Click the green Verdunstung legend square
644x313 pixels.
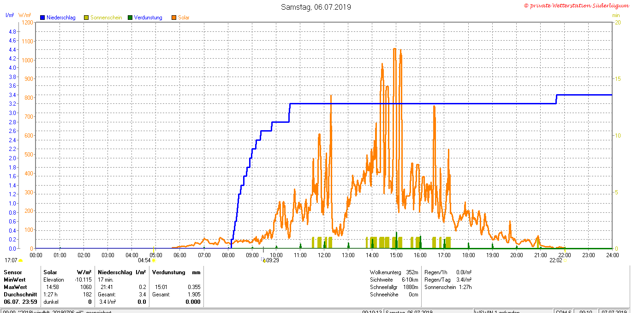tap(130, 18)
